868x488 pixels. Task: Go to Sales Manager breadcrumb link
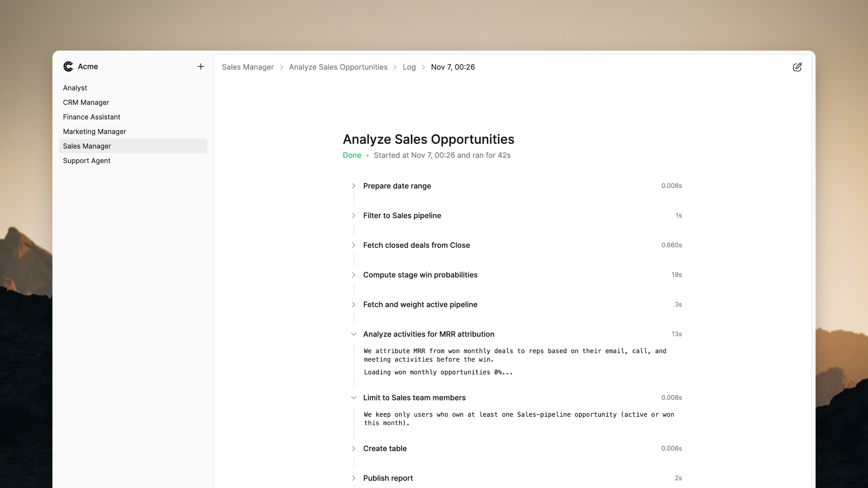coord(248,67)
